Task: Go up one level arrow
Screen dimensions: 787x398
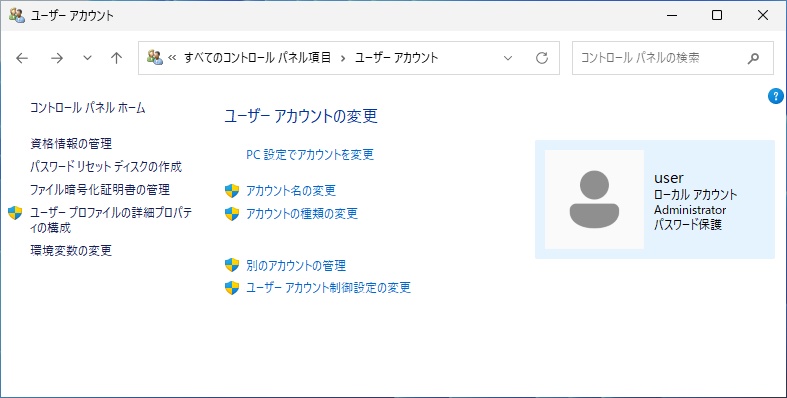Action: coord(116,58)
